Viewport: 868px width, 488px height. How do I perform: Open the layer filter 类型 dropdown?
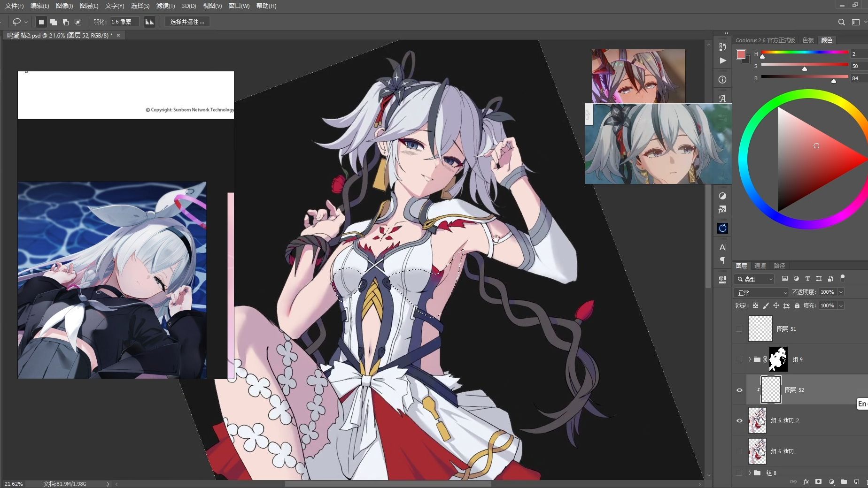pyautogui.click(x=754, y=279)
